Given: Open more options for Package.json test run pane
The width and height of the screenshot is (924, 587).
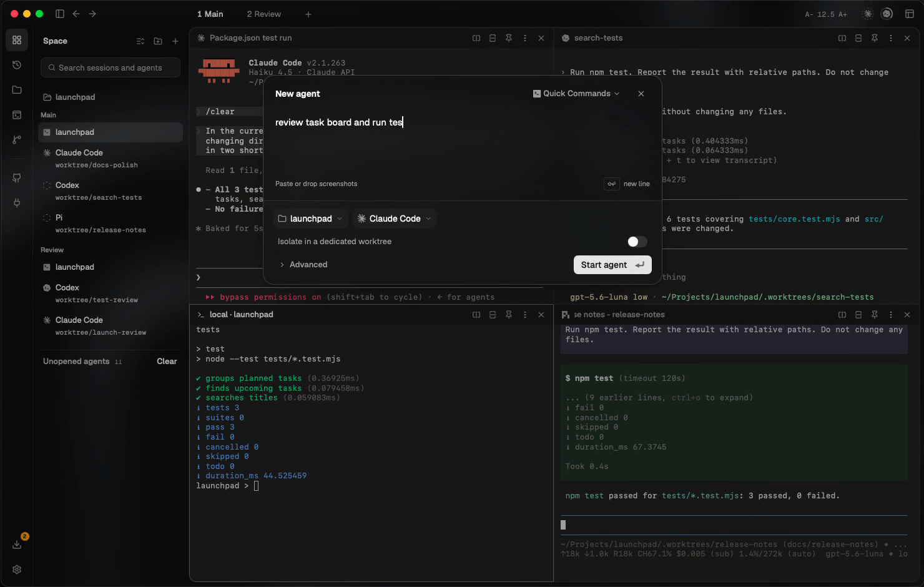Looking at the screenshot, I should [x=525, y=38].
